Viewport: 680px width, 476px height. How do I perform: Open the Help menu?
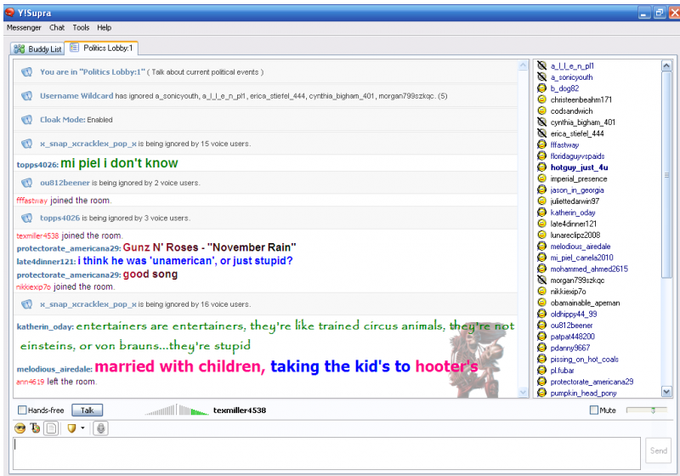pyautogui.click(x=104, y=27)
